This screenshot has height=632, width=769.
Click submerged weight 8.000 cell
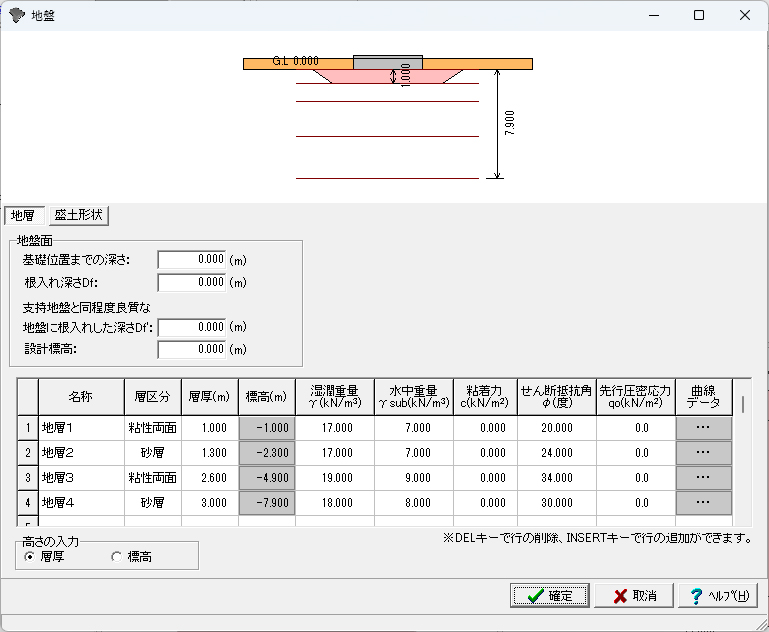(x=414, y=503)
